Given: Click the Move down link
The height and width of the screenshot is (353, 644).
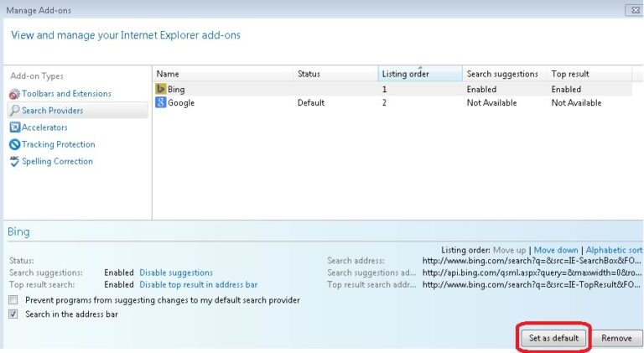Looking at the screenshot, I should [x=556, y=251].
